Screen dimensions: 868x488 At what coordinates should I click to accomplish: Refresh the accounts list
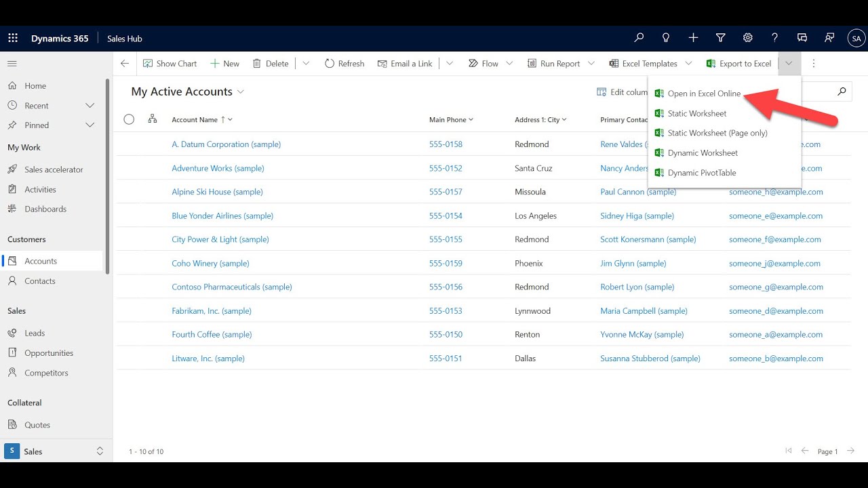(344, 64)
